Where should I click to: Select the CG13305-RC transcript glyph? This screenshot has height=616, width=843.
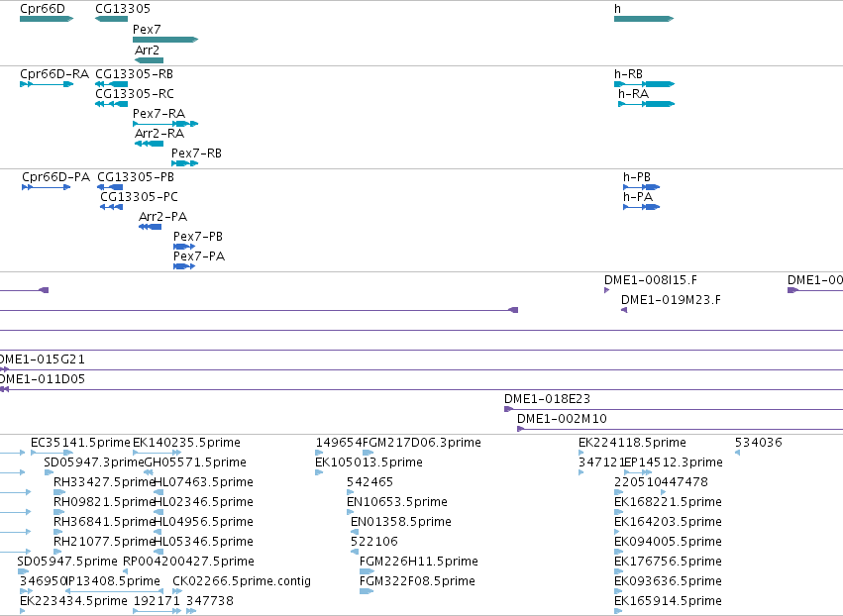[111, 104]
